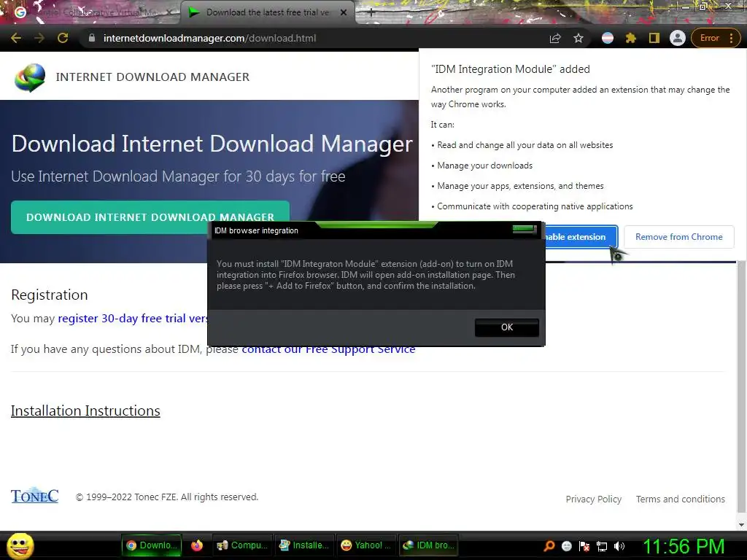Click "IDM Integration Module" added heading
The width and height of the screenshot is (747, 560).
pyautogui.click(x=510, y=69)
